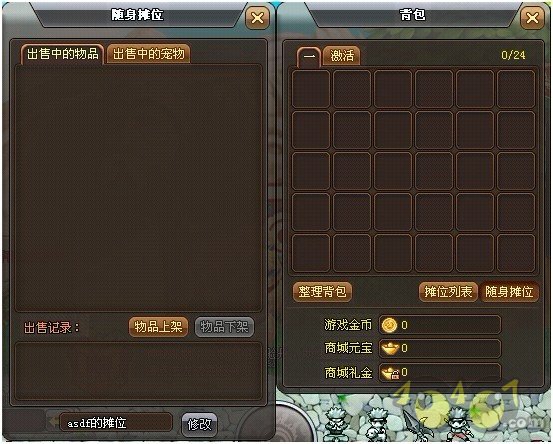The height and width of the screenshot is (444, 553).
Task: Sort inventory with 整理背包 button
Action: coord(322,292)
